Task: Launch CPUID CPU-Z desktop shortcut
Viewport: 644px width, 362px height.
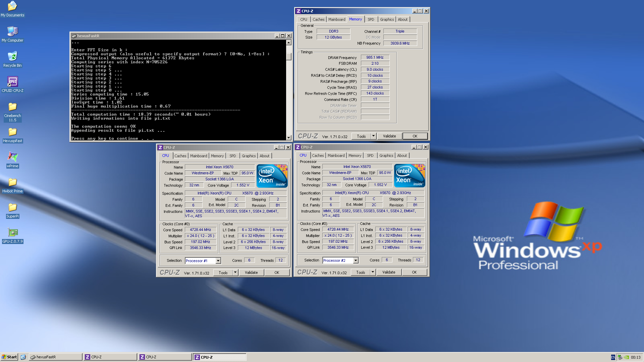Action: point(12,84)
